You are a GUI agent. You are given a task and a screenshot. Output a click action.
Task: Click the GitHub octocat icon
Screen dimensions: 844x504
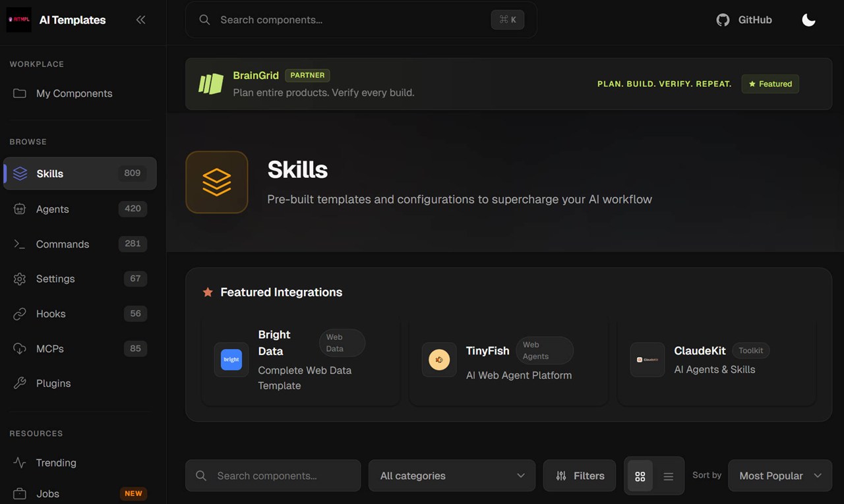coord(723,20)
